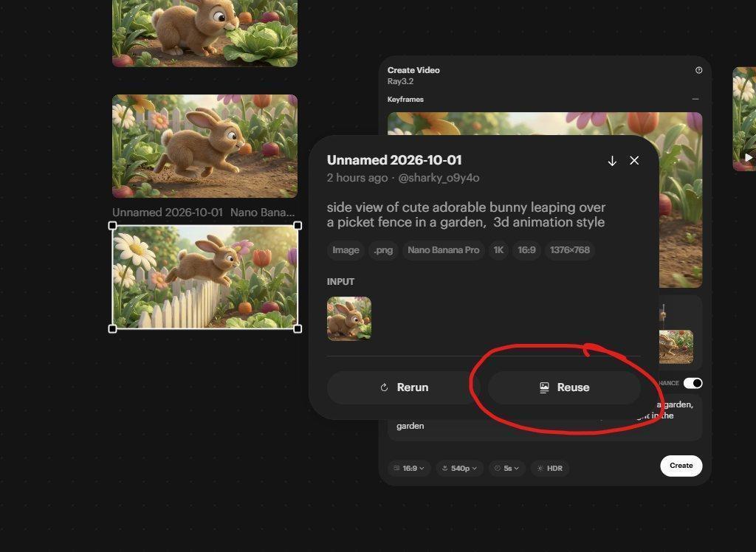The image size is (756, 552).
Task: Click the .png format tag
Action: [383, 250]
